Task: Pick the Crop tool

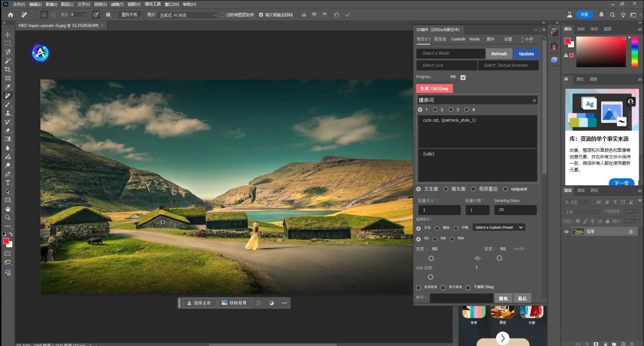Action: 7,69
